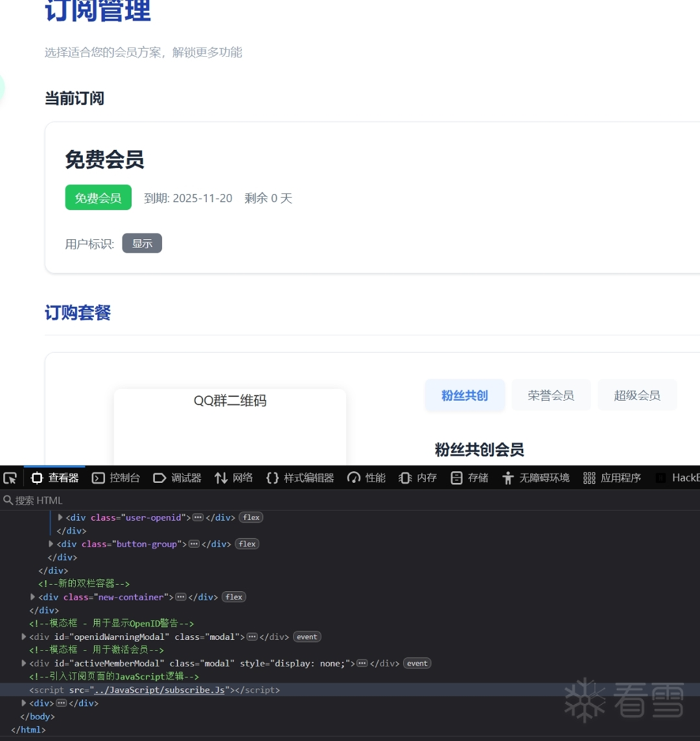Switch to the 应用程序 application tab
The image size is (700, 741).
pyautogui.click(x=612, y=478)
